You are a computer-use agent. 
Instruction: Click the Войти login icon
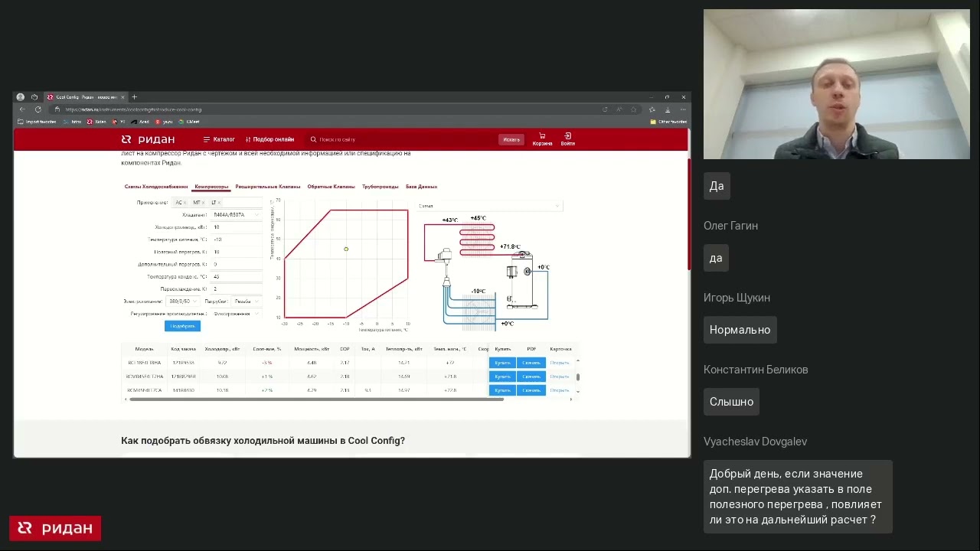(x=567, y=139)
